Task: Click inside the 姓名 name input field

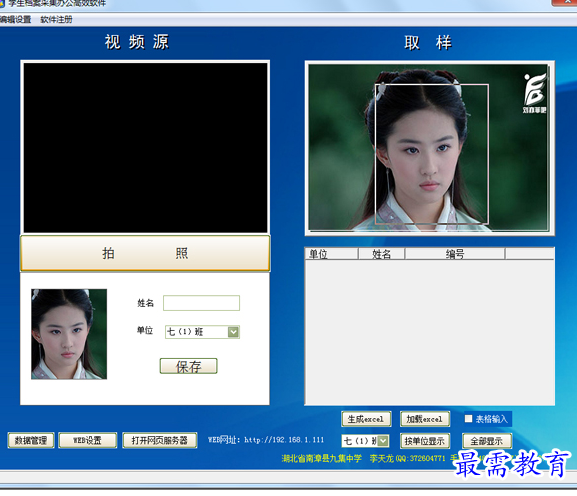Action: pos(201,303)
